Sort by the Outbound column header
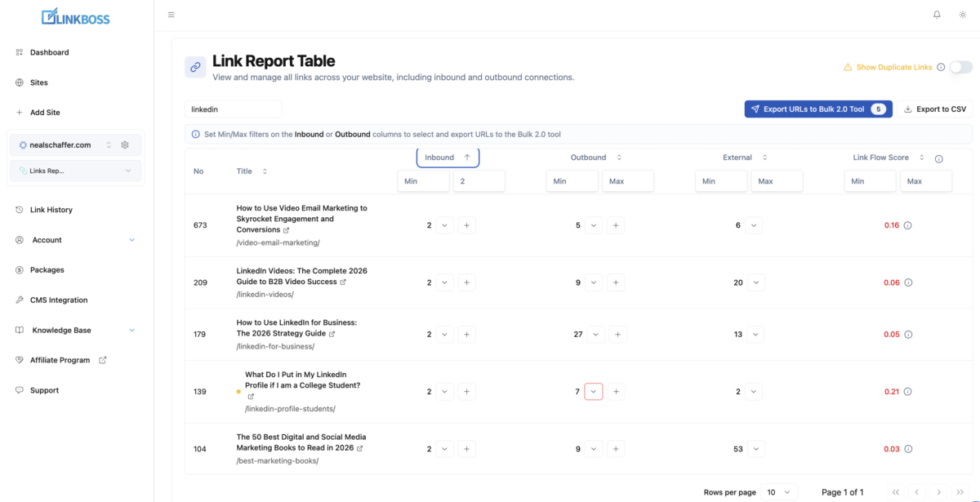Screen dimensions: 980x502 595,158
